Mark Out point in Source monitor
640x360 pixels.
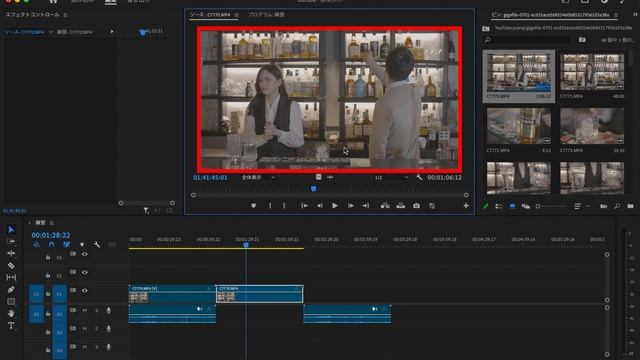pos(284,206)
